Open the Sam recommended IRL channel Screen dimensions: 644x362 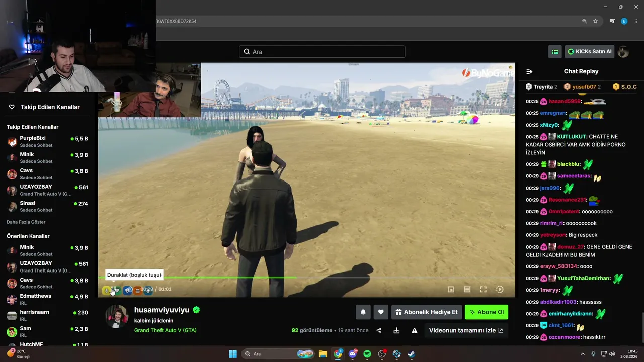[48, 332]
